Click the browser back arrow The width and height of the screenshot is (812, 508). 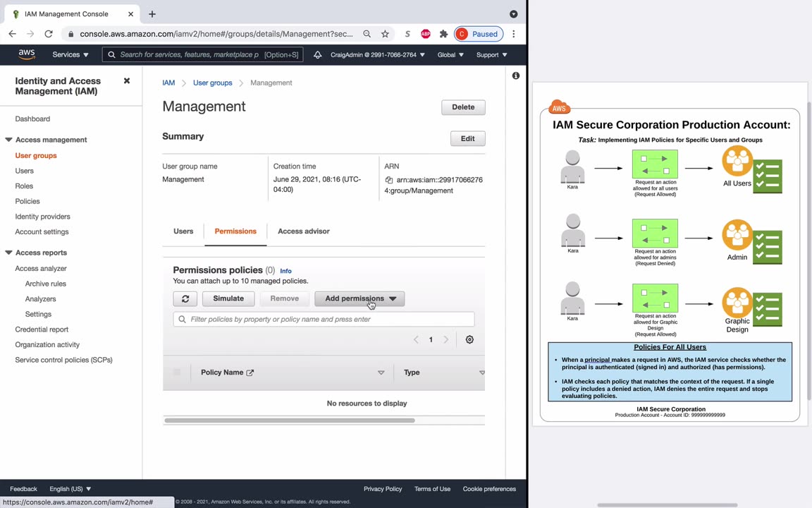pos(13,34)
